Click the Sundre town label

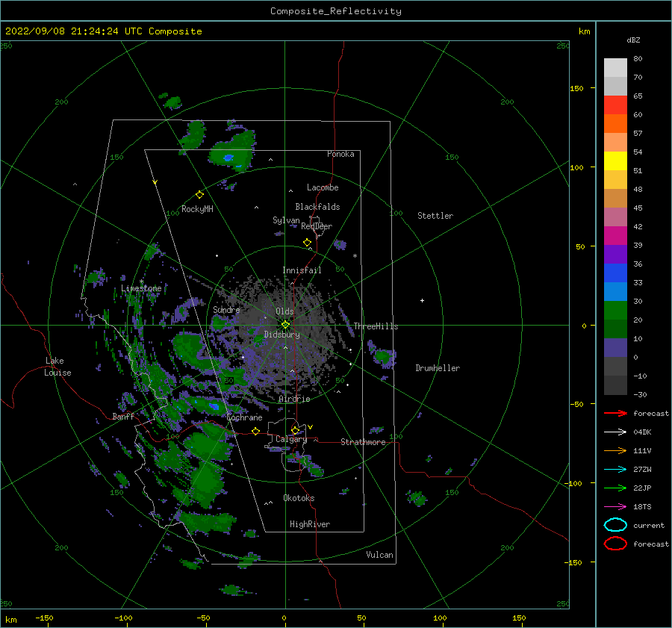pos(226,310)
